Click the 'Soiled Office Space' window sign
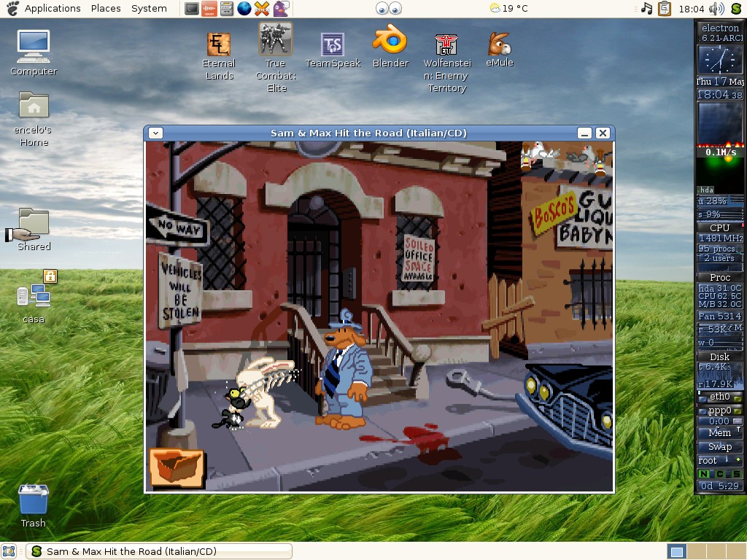Image resolution: width=747 pixels, height=560 pixels. [419, 258]
